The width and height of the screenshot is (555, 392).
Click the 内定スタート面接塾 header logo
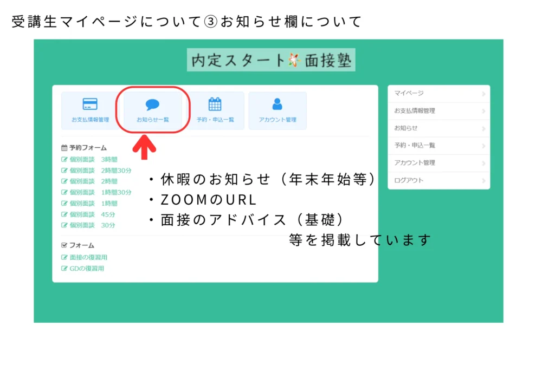tap(271, 60)
